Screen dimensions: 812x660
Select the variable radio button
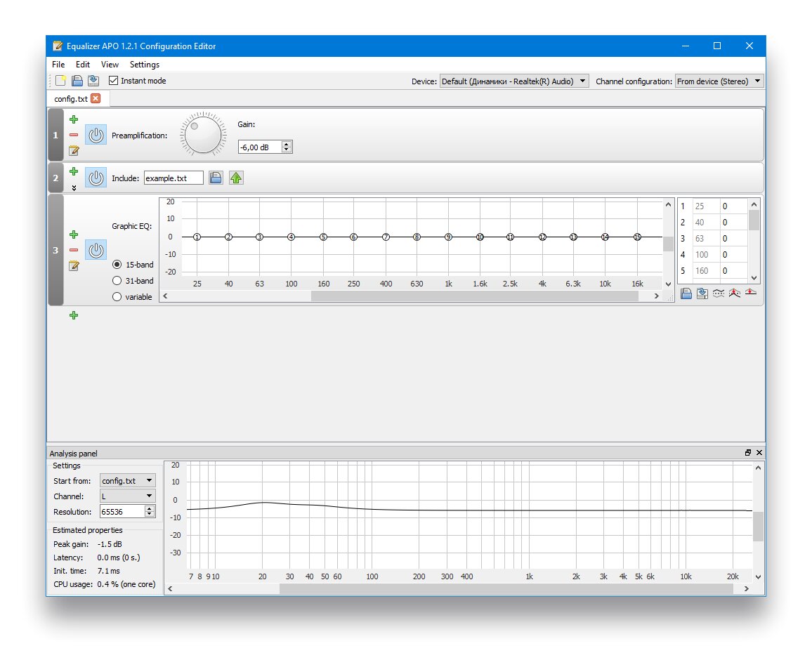[x=117, y=297]
